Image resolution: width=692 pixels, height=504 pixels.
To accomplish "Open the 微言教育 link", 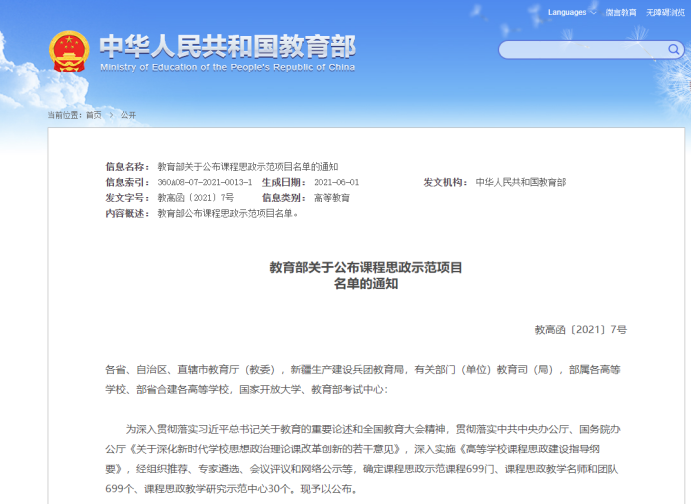I will (x=620, y=12).
